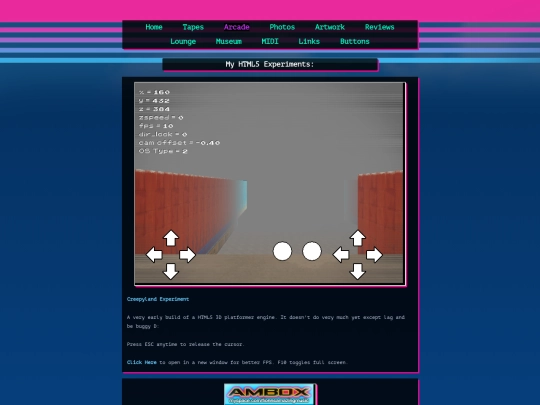540x405 pixels.
Task: Open the Museum page
Action: [x=229, y=41]
